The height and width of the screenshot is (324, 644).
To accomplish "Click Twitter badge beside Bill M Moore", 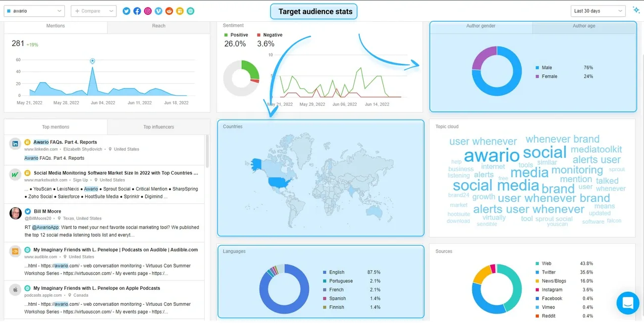I will (28, 211).
